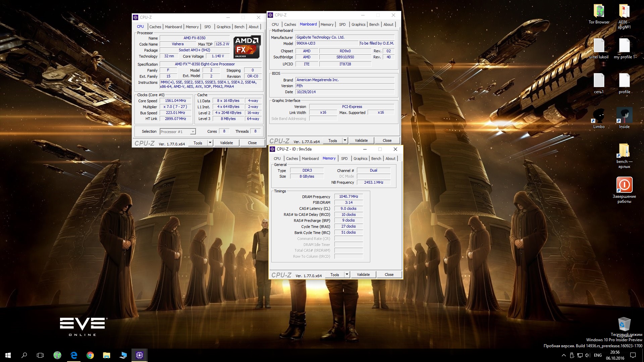Click the AMD FX logo in CPU tab

[247, 47]
